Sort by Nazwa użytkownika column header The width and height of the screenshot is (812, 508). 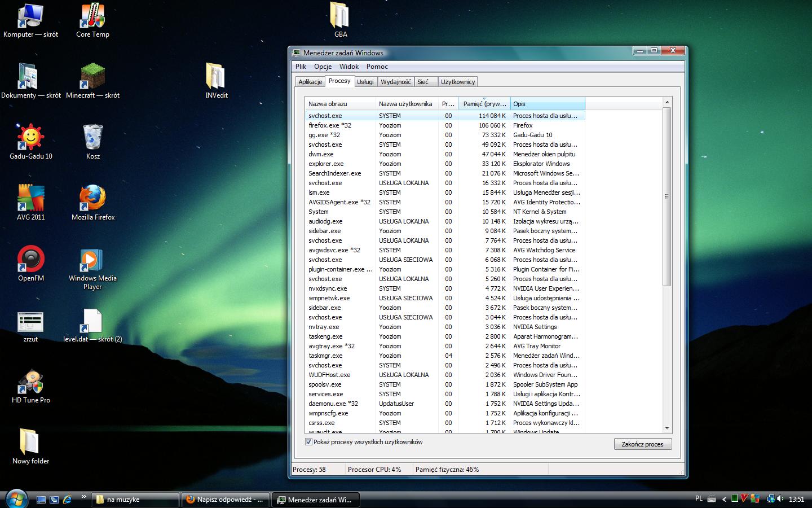click(407, 104)
